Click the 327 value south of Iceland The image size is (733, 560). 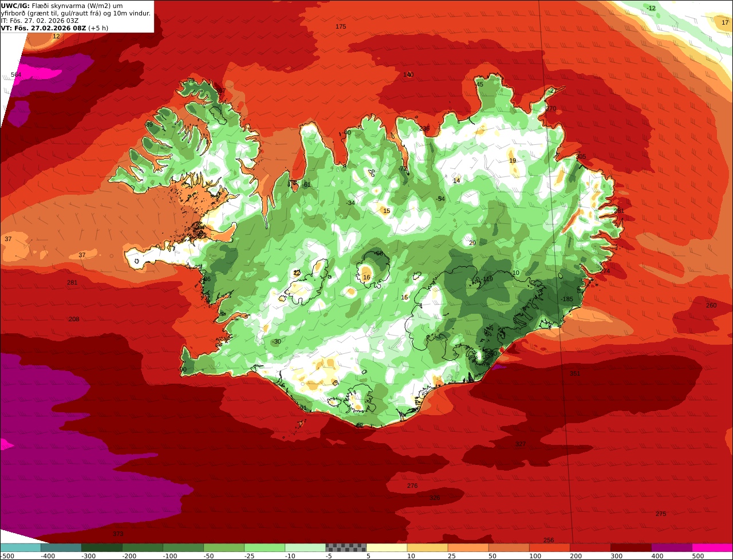pos(521,444)
